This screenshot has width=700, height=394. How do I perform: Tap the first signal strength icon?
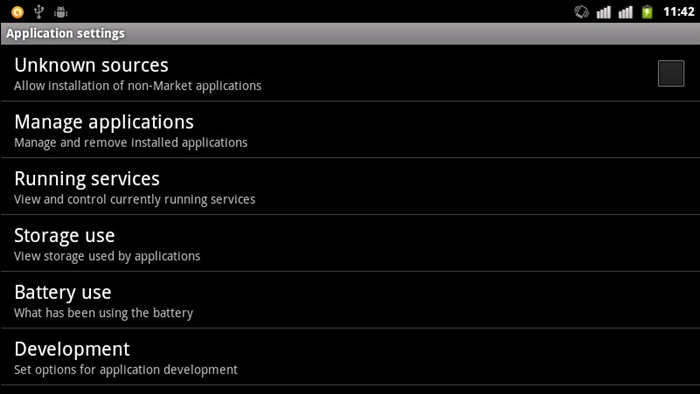click(x=604, y=12)
